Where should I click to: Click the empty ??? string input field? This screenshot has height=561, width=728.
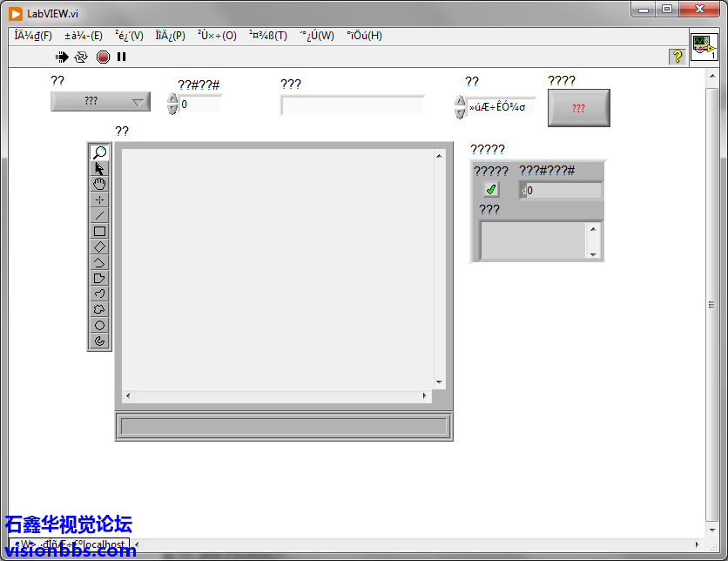[352, 105]
